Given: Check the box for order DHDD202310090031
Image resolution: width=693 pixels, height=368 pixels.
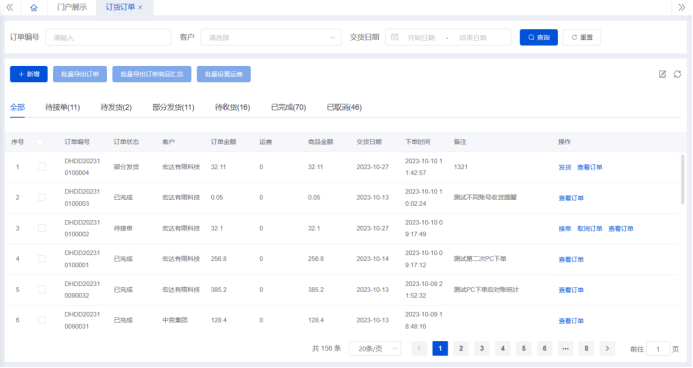Looking at the screenshot, I should (x=42, y=320).
